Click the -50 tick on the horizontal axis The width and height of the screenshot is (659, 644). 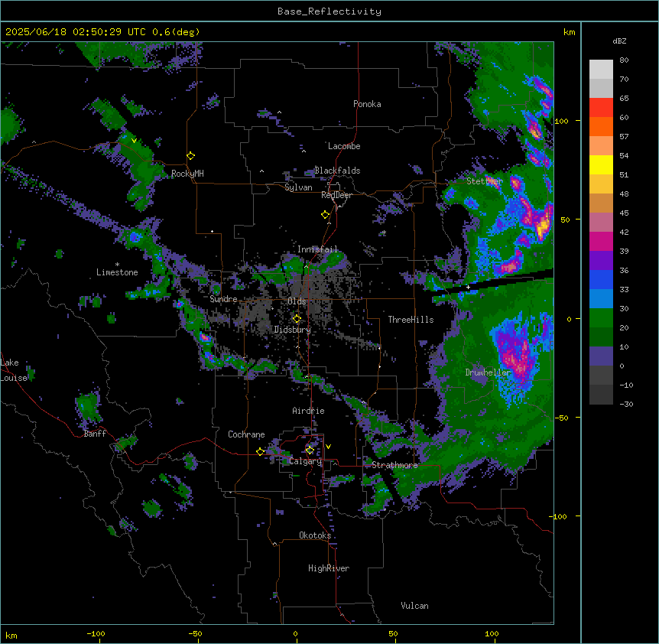[x=195, y=633]
